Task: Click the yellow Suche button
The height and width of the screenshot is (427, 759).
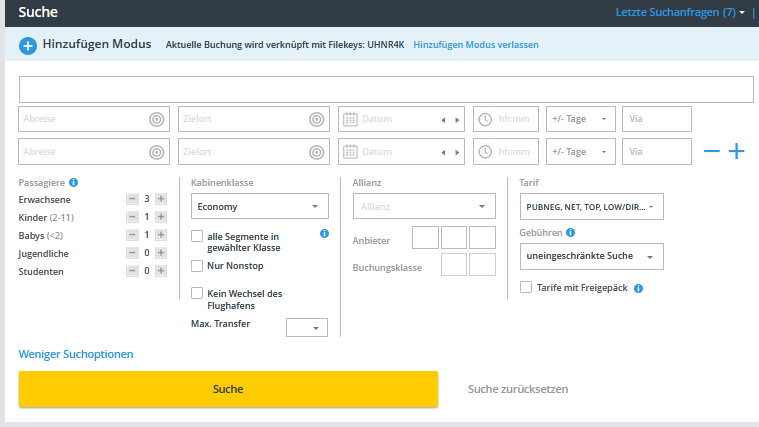Action: click(228, 389)
